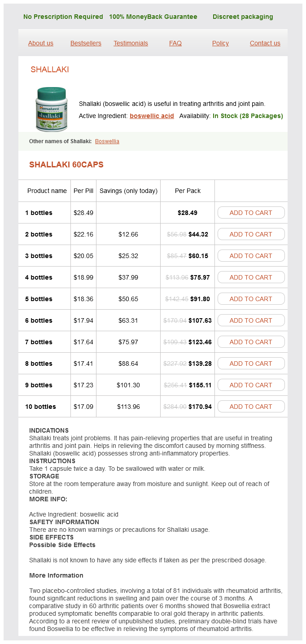Add 10 bottles to cart

251,407
